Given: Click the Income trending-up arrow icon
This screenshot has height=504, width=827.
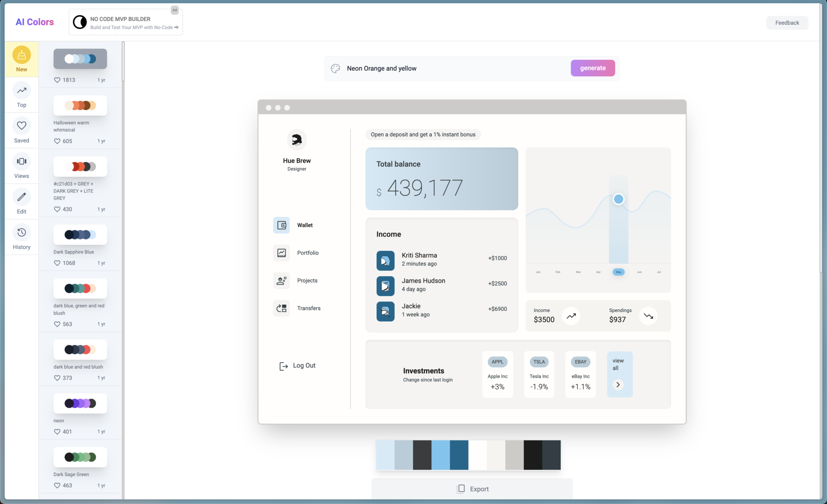Looking at the screenshot, I should (571, 316).
